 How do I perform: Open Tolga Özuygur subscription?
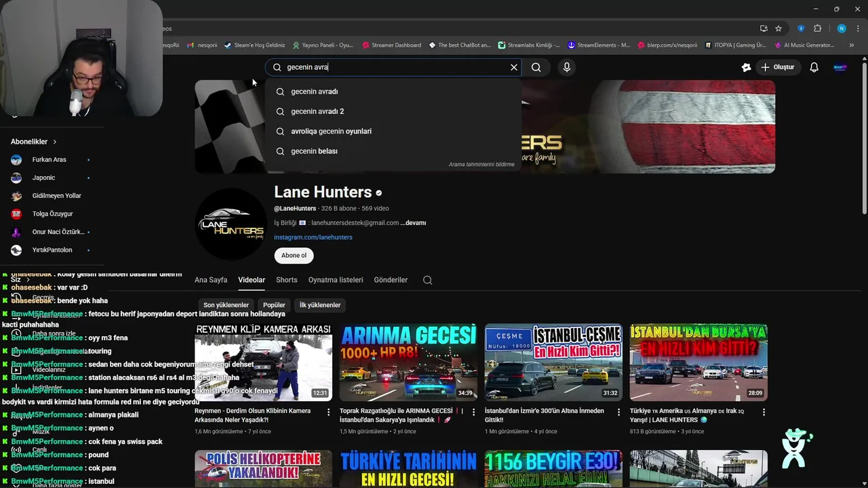(x=51, y=214)
